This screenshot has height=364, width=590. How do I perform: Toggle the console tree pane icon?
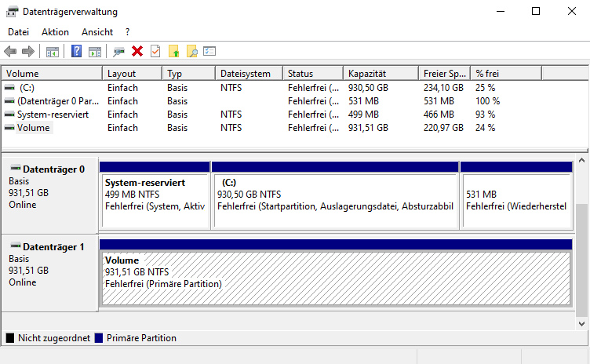tap(53, 52)
